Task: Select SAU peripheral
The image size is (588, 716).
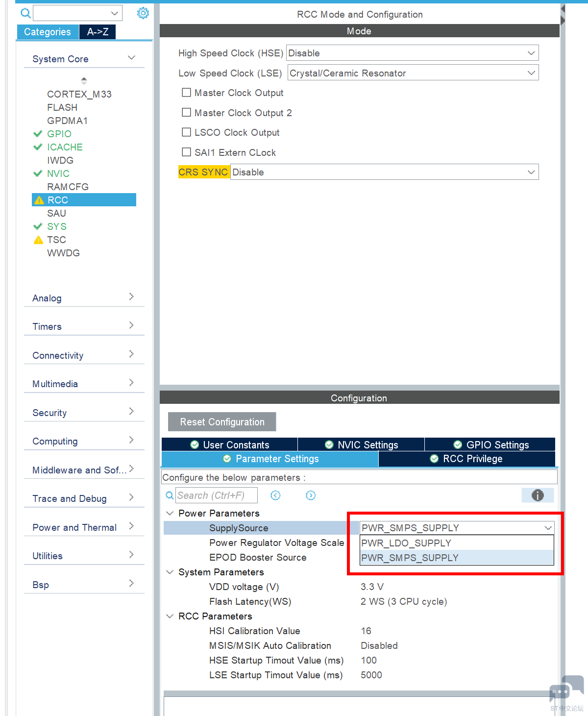Action: point(56,213)
